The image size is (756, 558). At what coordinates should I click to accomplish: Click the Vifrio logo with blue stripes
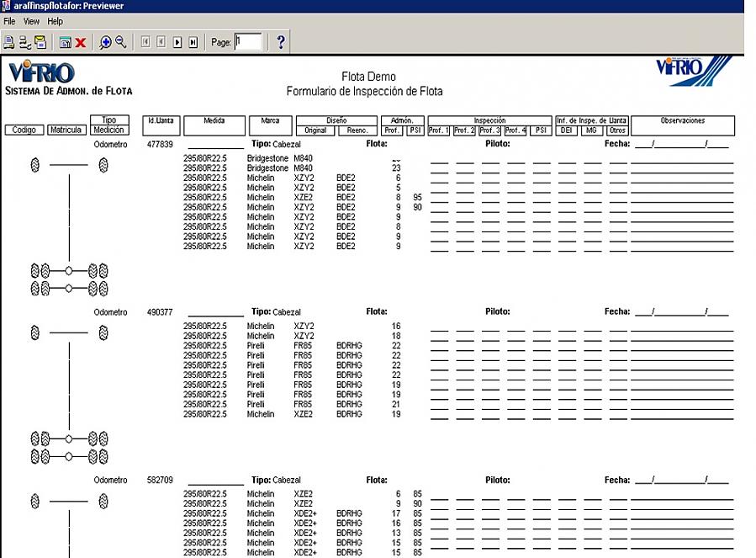click(x=693, y=71)
